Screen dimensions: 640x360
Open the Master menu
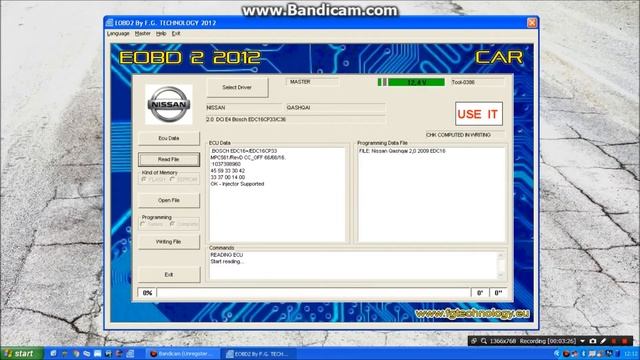[142, 33]
